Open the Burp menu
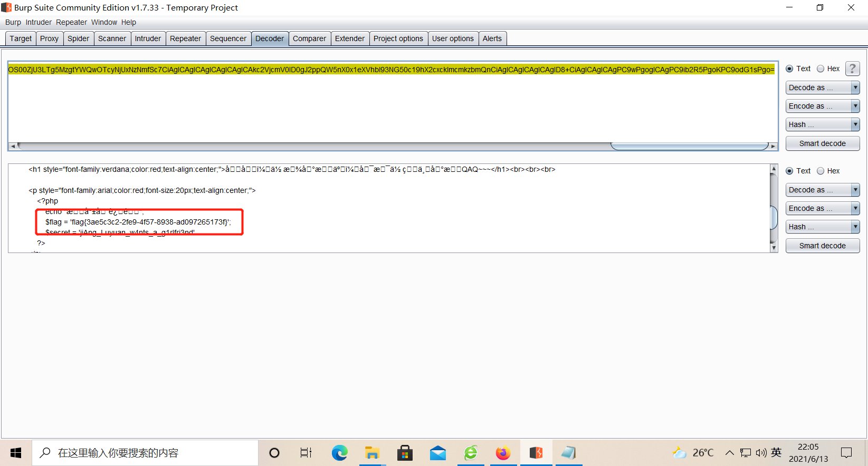868x466 pixels. (x=13, y=22)
